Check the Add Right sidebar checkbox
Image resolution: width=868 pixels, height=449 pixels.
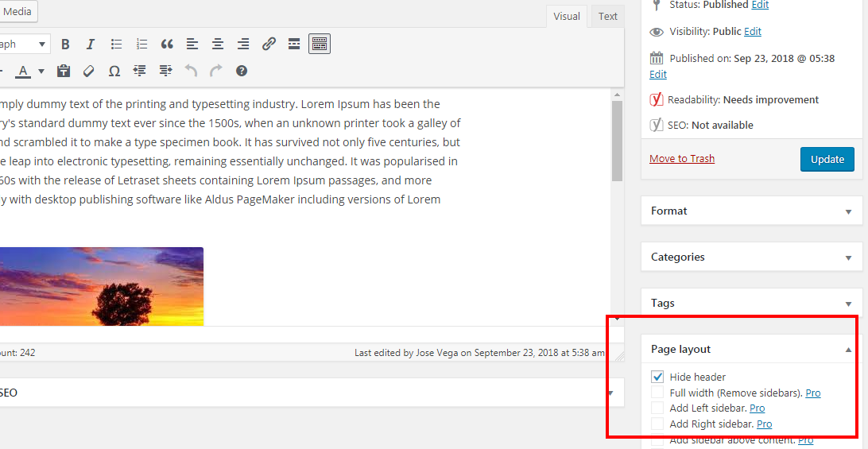point(657,424)
